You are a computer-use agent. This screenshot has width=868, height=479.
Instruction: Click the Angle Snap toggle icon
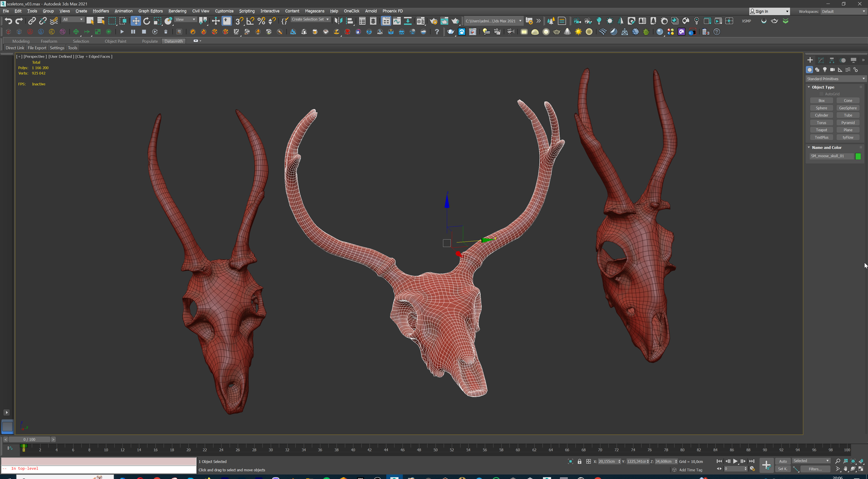250,21
